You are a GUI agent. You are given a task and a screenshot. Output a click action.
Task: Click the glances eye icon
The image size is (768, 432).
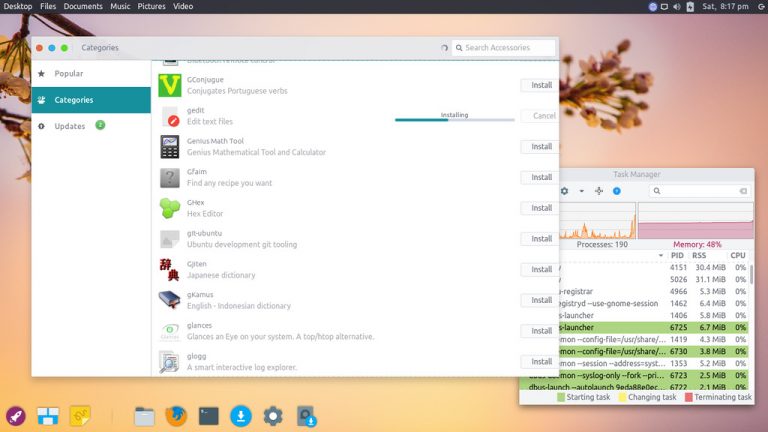(x=169, y=331)
